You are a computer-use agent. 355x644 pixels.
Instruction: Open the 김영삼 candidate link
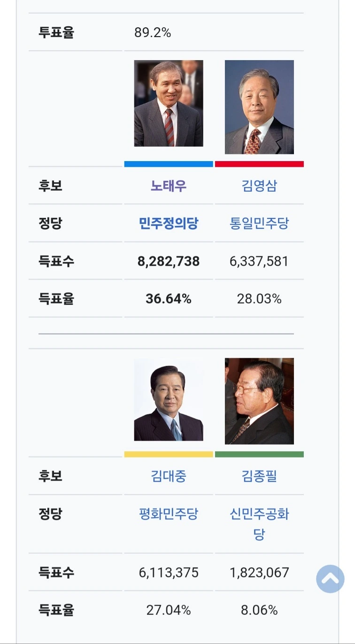click(259, 186)
